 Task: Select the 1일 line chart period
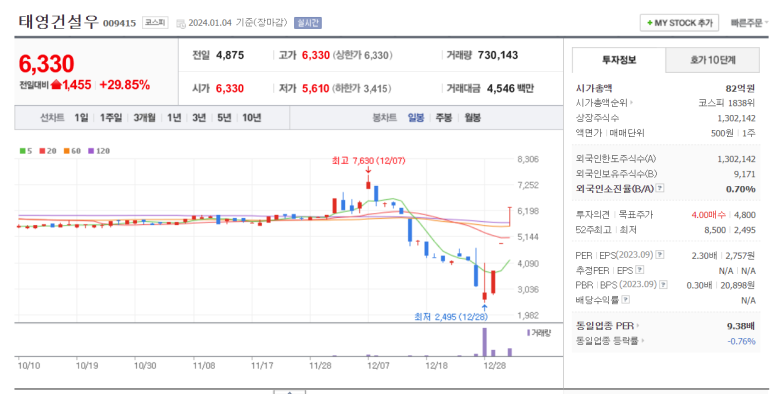(81, 118)
